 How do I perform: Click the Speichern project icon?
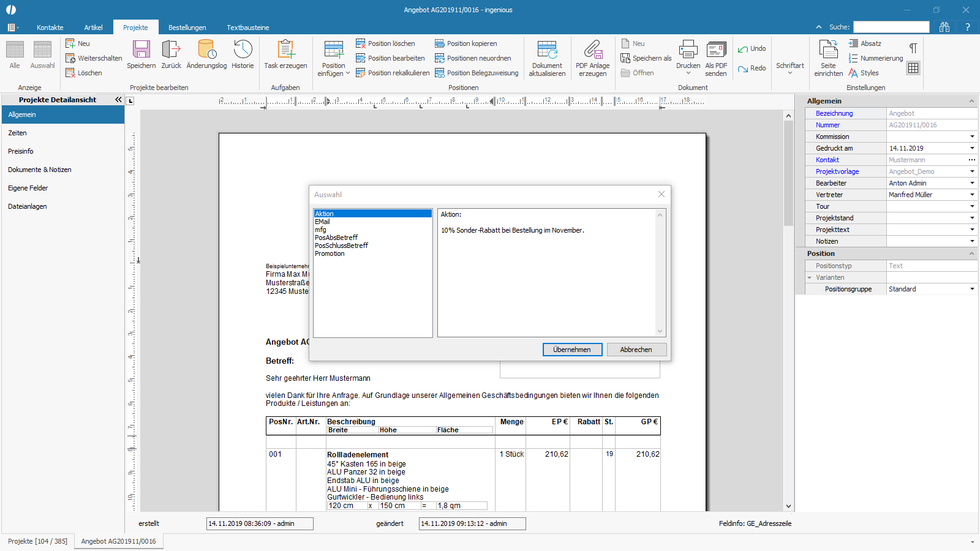[141, 50]
